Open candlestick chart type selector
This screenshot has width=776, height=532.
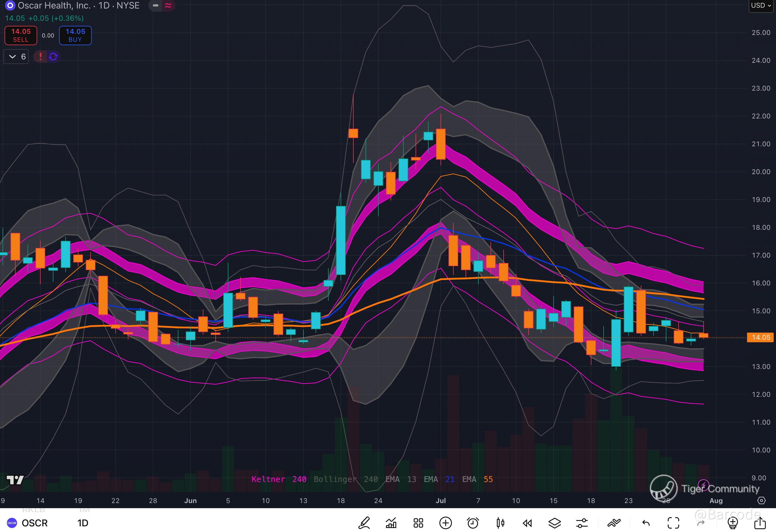point(500,523)
